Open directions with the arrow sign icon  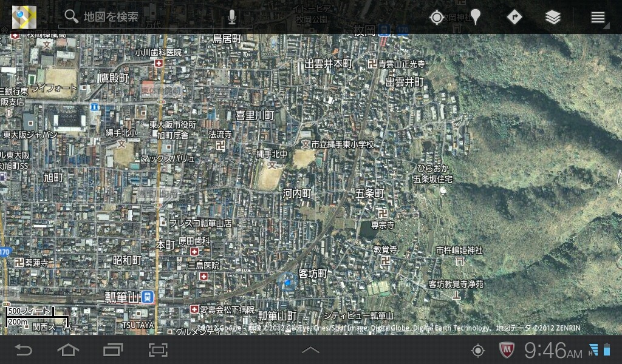tap(514, 17)
